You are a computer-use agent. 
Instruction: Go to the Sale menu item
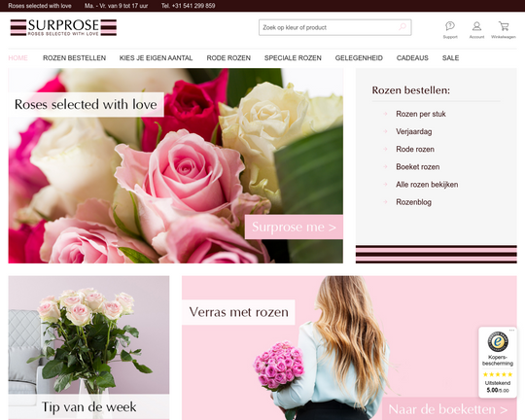pos(450,58)
